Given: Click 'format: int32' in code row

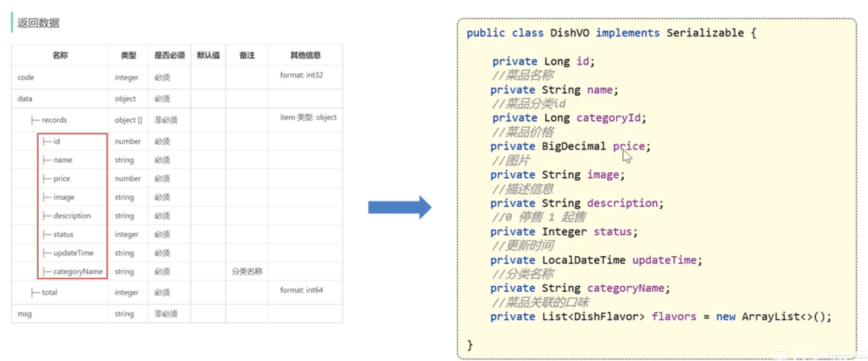Looking at the screenshot, I should click(x=301, y=75).
